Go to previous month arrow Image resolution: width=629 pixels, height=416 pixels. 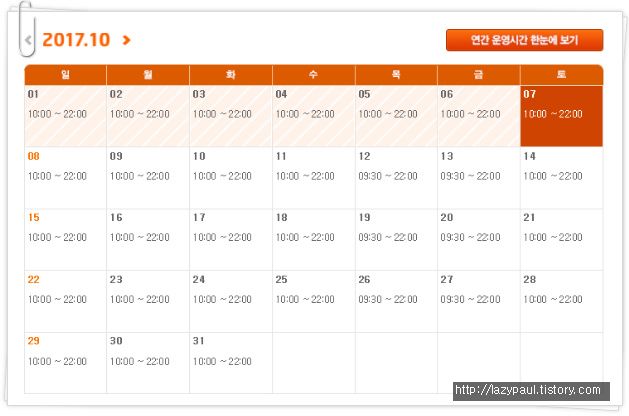click(x=28, y=40)
